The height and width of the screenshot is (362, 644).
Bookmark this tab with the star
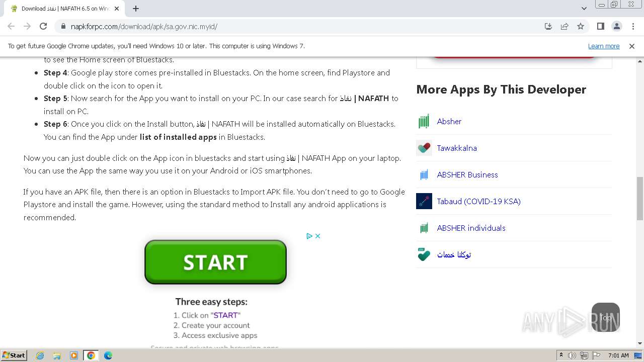581,26
